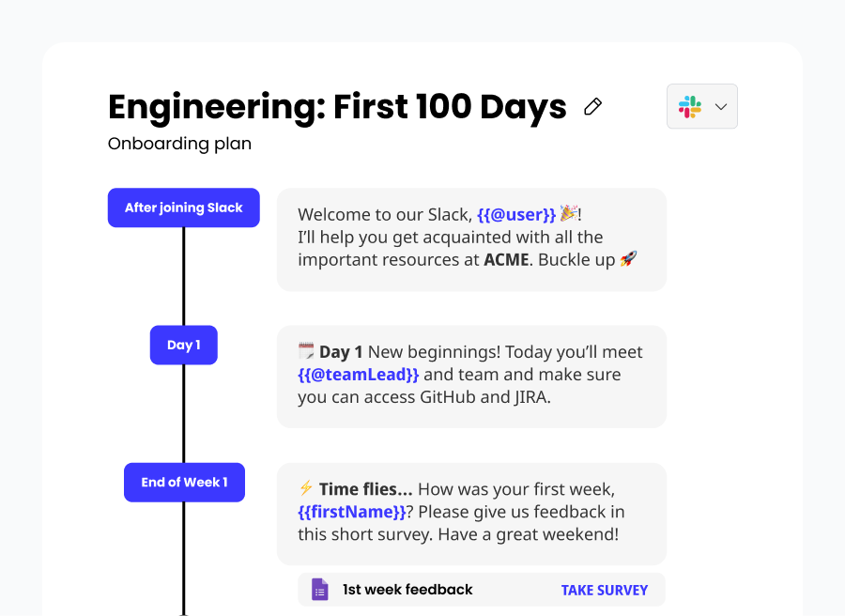The width and height of the screenshot is (845, 616).
Task: Click the 1st week feedback attachment title
Action: (x=407, y=590)
